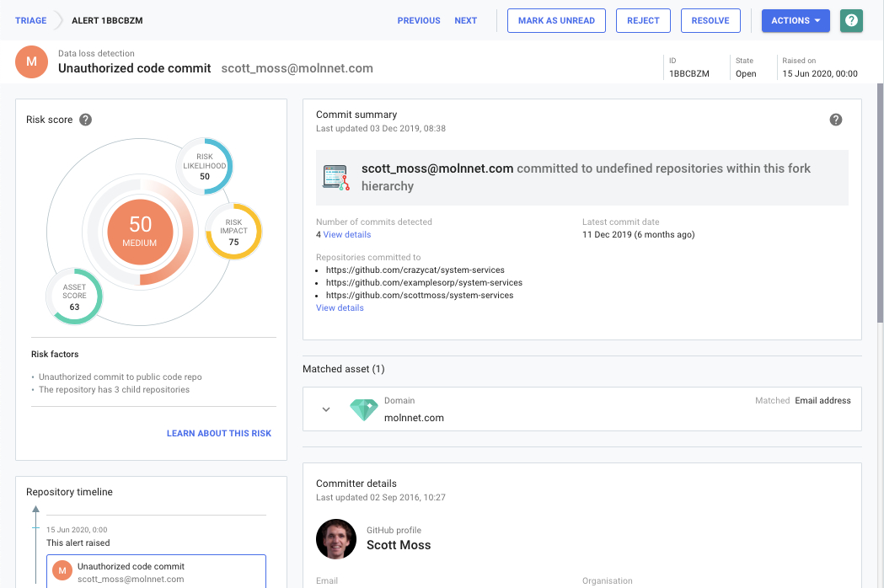
Task: Click the Unauthorized code commit timeline card
Action: [x=156, y=571]
